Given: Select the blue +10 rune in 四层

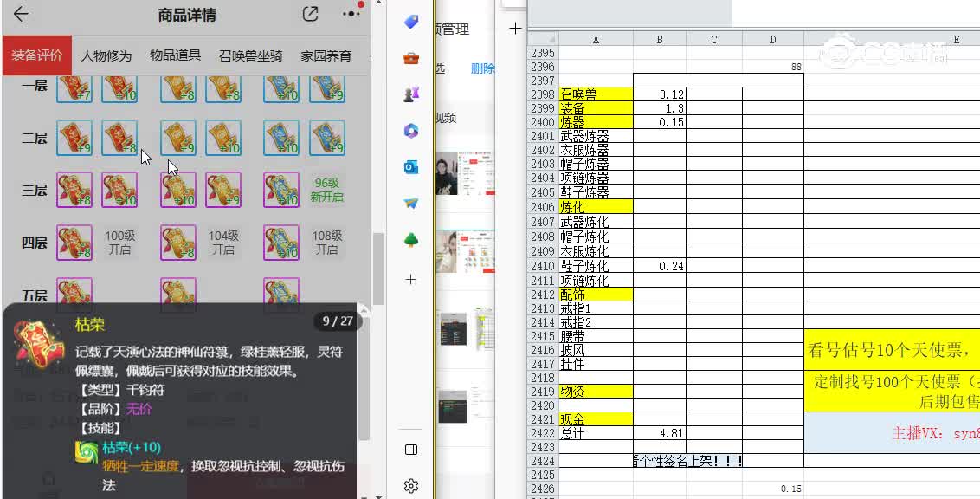Looking at the screenshot, I should click(x=281, y=243).
